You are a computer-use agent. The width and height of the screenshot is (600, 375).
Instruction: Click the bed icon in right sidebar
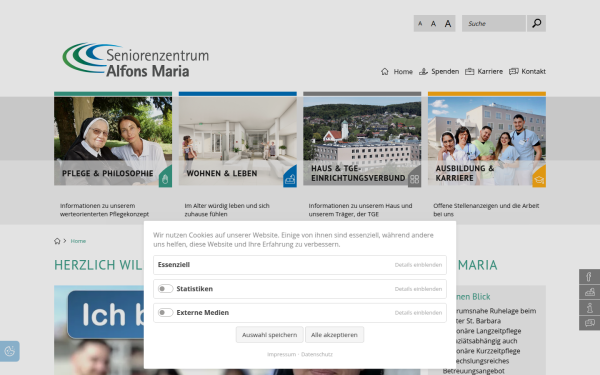589,292
